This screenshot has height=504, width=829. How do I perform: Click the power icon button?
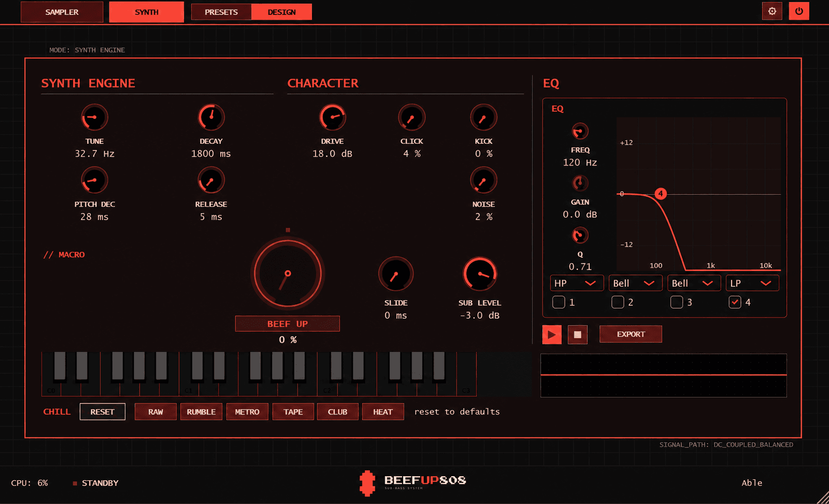coord(799,11)
